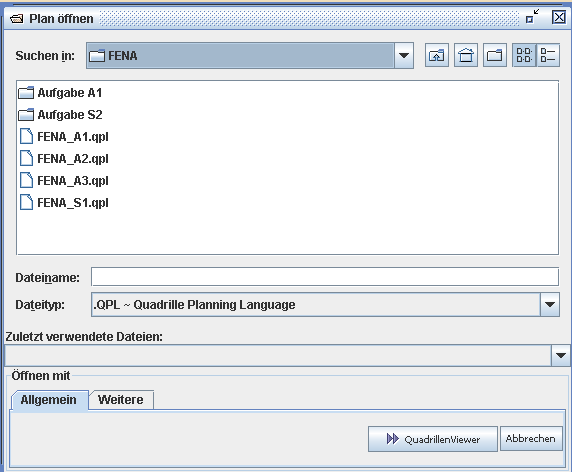Select file FENA_A1.qpl
Image resolution: width=572 pixels, height=472 pixels.
point(64,137)
